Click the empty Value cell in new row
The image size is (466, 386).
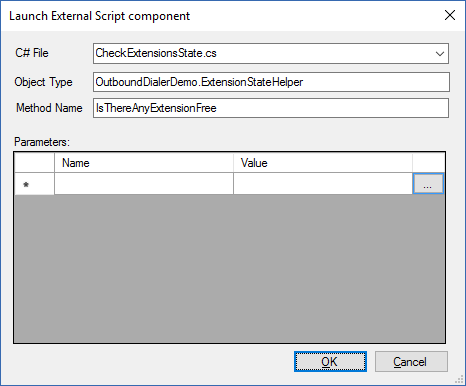click(323, 184)
